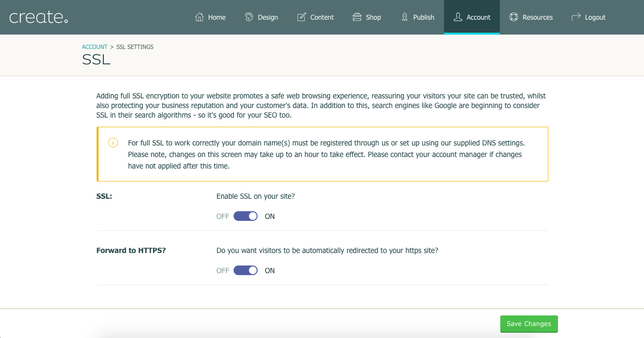Image resolution: width=644 pixels, height=338 pixels.
Task: Click the shop storefront icon
Action: tap(357, 17)
